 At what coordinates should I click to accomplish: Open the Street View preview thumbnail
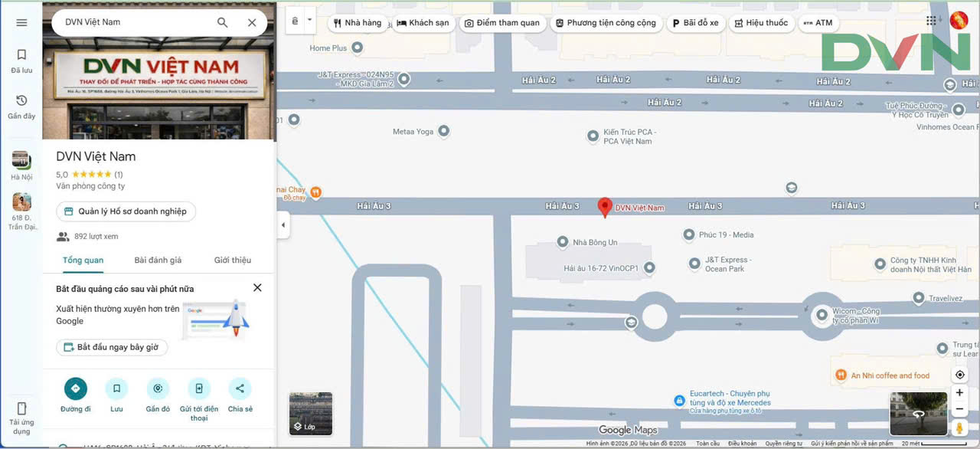click(919, 414)
